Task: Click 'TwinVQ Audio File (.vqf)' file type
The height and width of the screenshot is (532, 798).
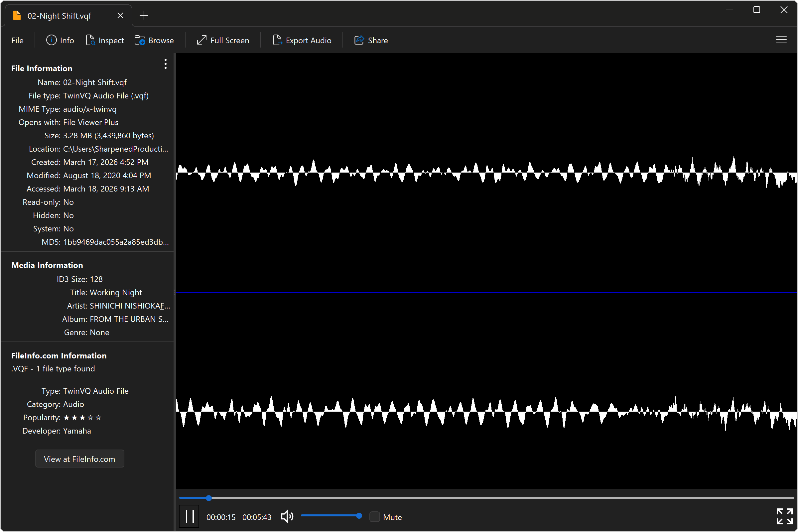Action: click(106, 96)
